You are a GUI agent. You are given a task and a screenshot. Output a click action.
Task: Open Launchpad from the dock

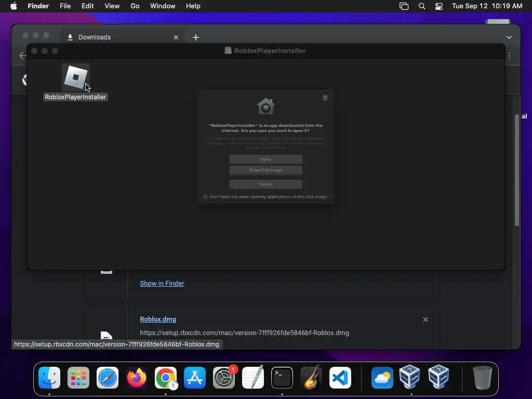point(78,378)
